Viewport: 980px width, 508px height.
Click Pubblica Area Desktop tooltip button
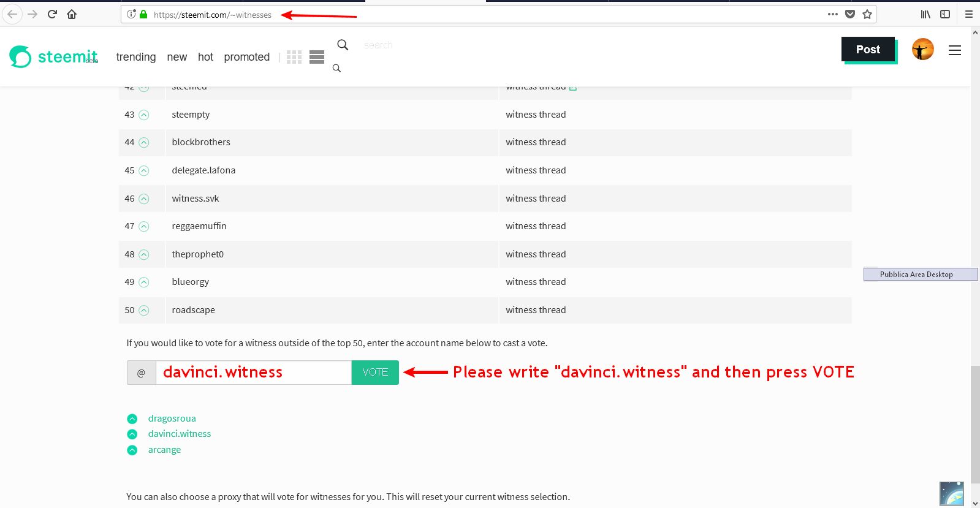coord(921,275)
